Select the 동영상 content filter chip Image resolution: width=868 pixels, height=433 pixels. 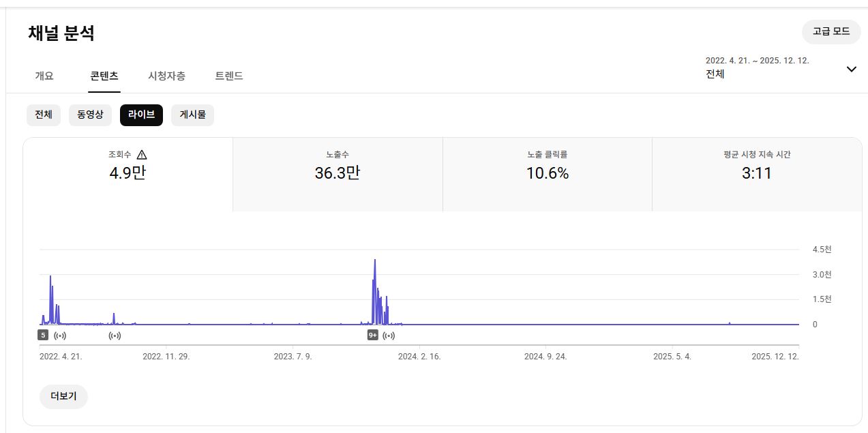tap(90, 115)
